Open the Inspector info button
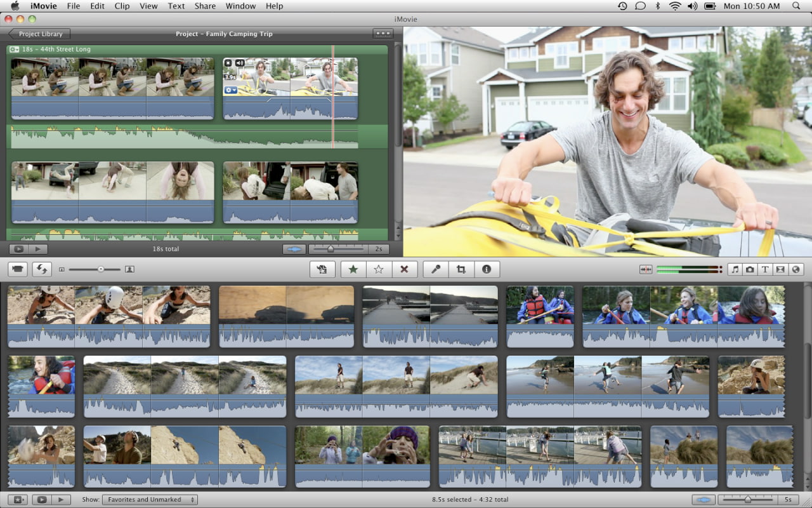Viewport: 812px width, 508px height. tap(487, 269)
